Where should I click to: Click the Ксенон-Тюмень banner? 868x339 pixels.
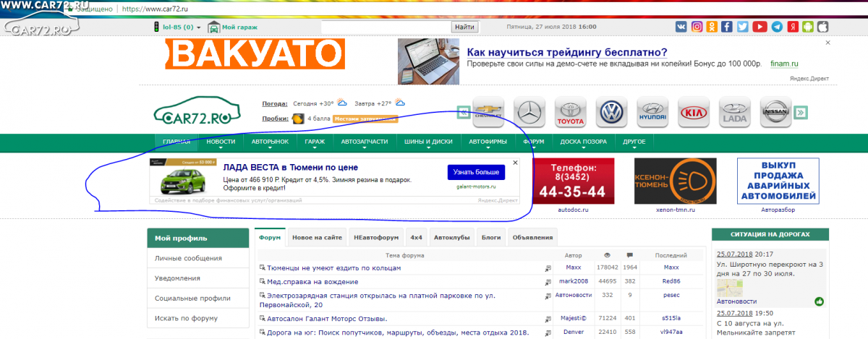[676, 181]
